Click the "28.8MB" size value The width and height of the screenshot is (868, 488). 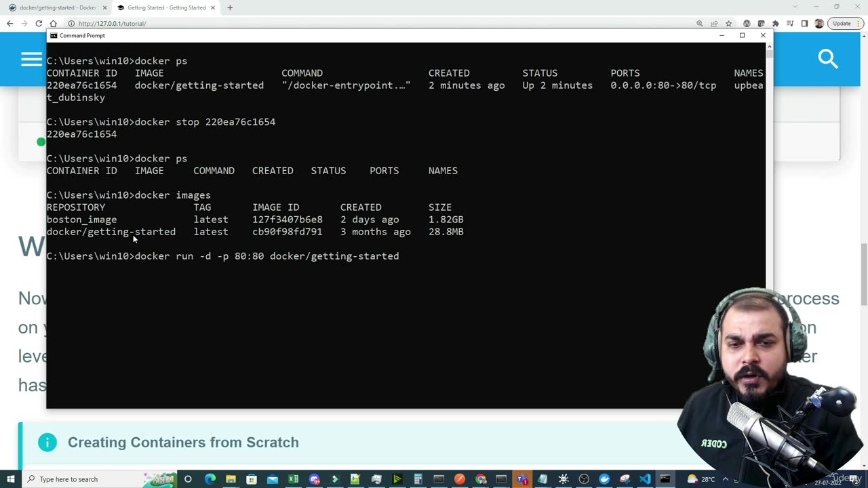[x=446, y=232]
